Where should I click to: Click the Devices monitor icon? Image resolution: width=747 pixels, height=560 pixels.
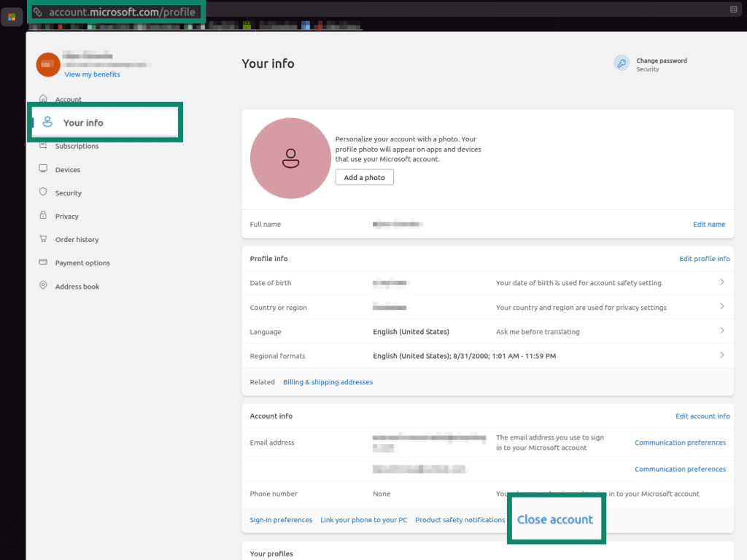coord(43,168)
